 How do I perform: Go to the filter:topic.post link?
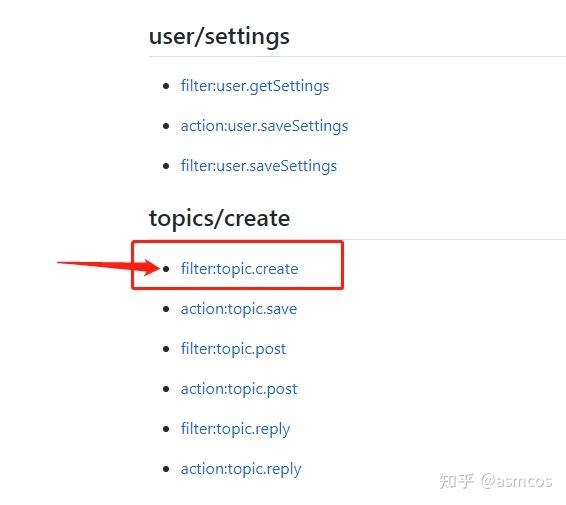point(233,349)
